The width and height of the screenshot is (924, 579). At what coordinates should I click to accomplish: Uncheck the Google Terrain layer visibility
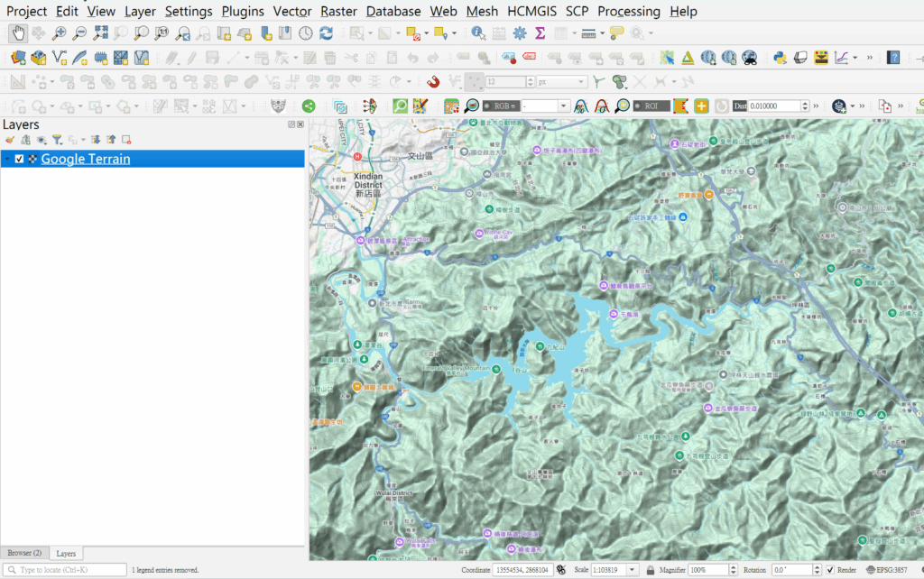click(x=20, y=159)
